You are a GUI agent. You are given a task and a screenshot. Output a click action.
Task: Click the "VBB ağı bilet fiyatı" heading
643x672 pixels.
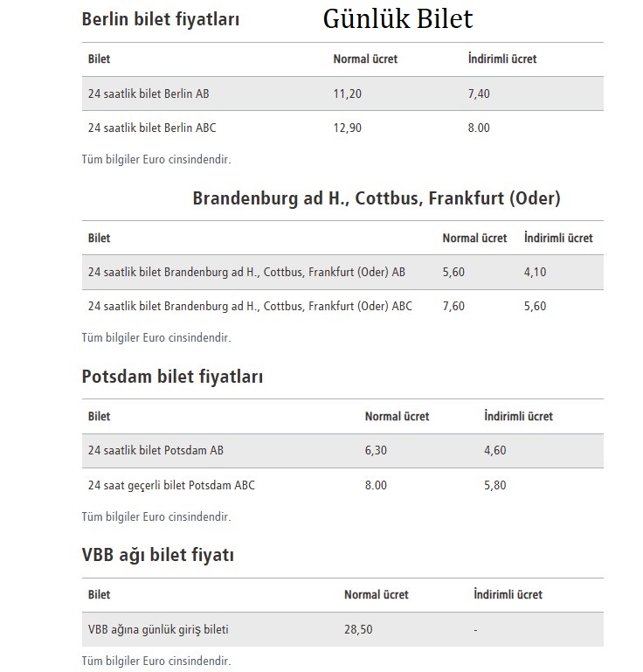pyautogui.click(x=157, y=555)
